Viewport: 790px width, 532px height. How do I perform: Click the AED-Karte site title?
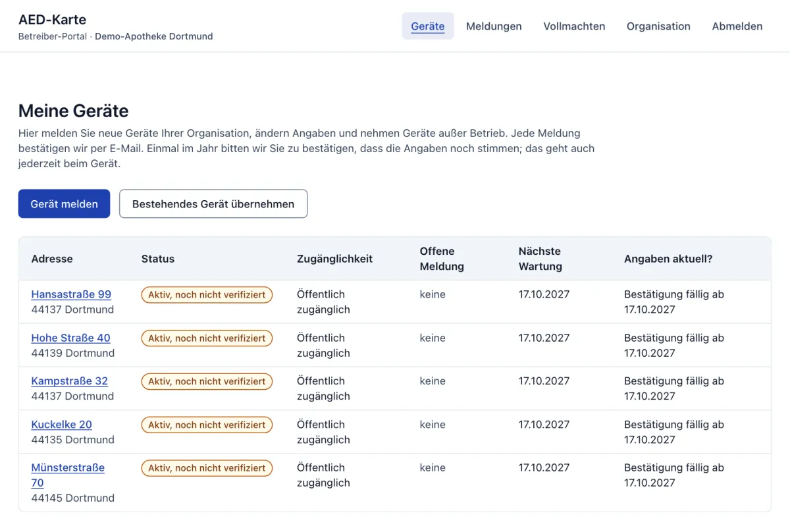pos(52,20)
